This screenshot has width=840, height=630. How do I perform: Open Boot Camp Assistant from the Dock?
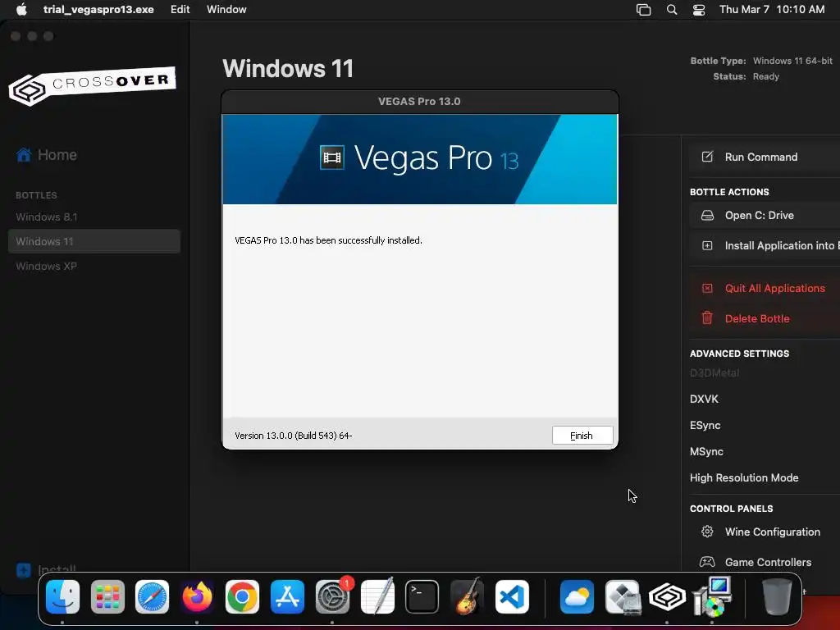point(623,597)
